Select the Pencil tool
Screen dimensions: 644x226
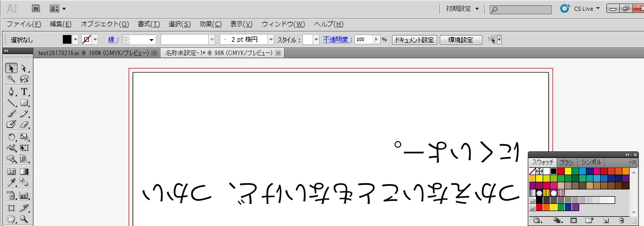click(24, 114)
